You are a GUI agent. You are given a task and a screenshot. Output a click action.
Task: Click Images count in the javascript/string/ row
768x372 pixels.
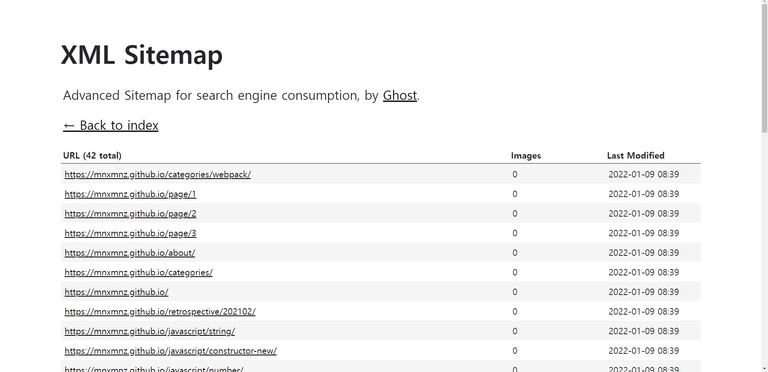[515, 331]
